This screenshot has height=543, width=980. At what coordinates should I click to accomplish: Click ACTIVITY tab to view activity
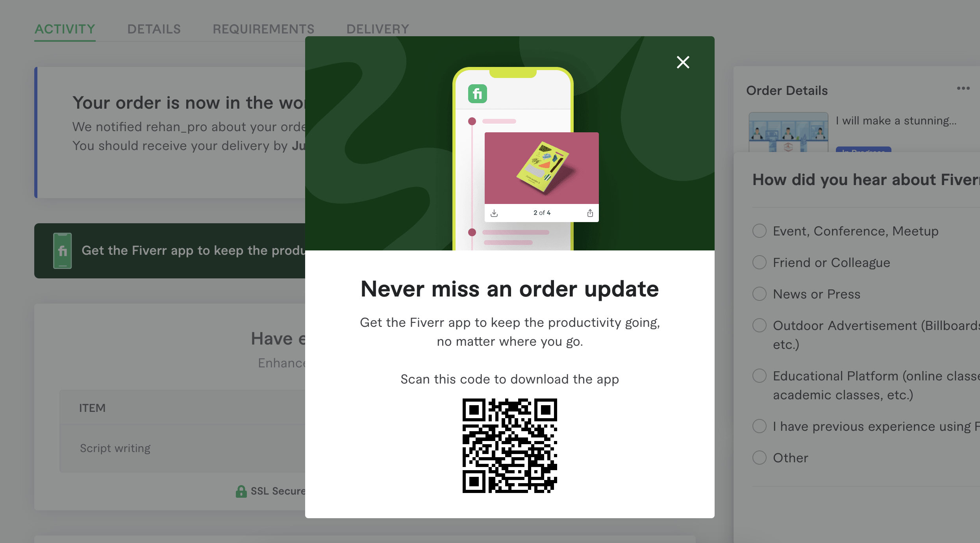tap(65, 29)
